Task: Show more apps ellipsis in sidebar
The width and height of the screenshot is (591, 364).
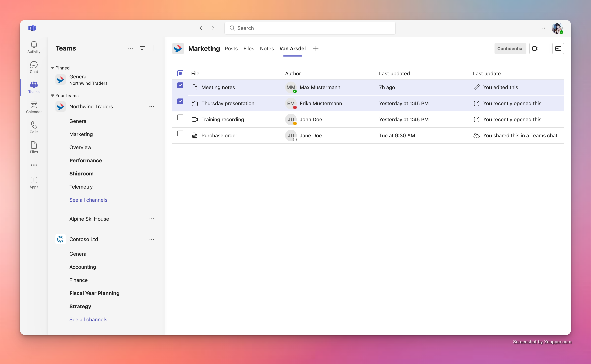Action: [x=34, y=165]
